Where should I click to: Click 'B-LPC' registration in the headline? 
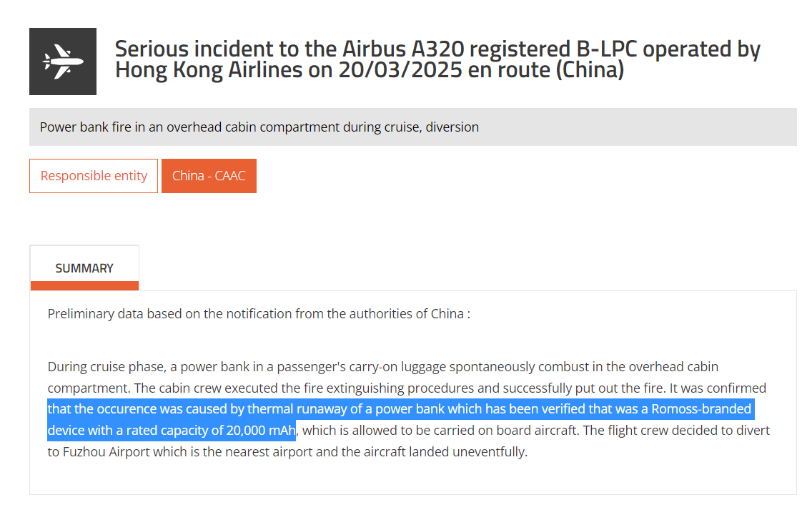(606, 49)
